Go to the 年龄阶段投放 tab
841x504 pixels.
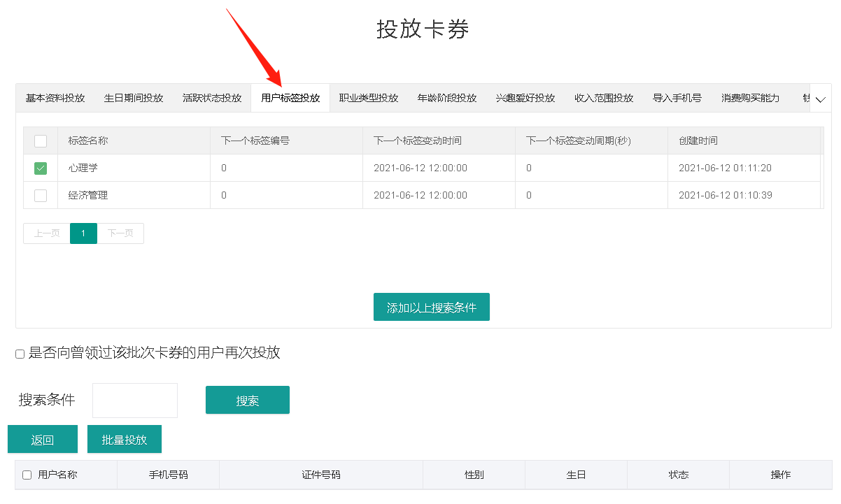(447, 99)
